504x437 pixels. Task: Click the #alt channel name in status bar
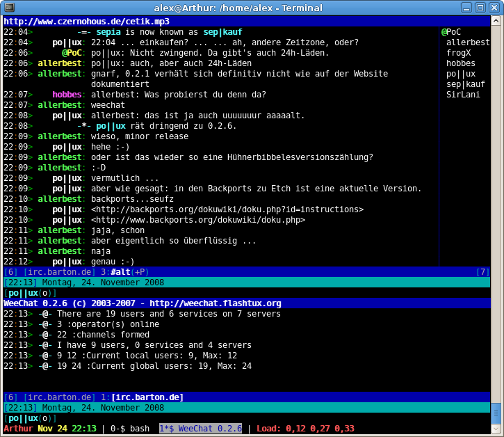click(120, 272)
